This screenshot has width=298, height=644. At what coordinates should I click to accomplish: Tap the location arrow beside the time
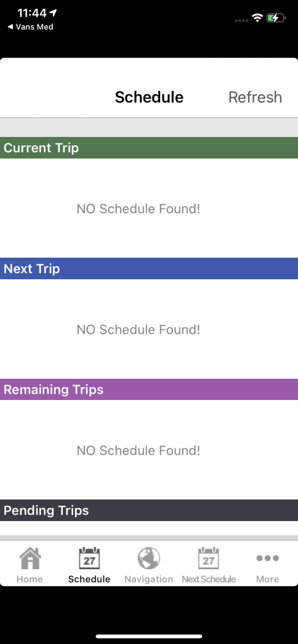click(x=53, y=13)
